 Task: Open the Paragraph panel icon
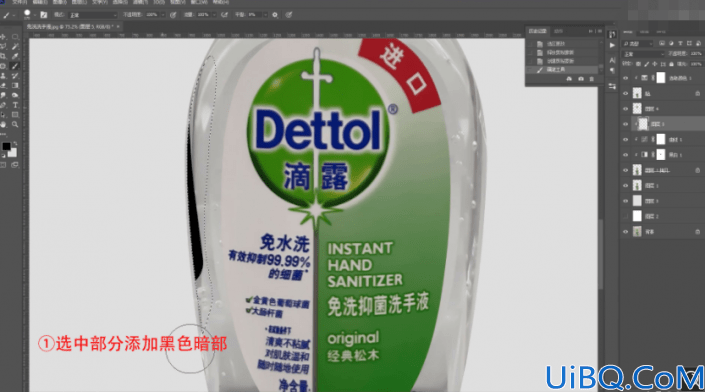pos(612,71)
